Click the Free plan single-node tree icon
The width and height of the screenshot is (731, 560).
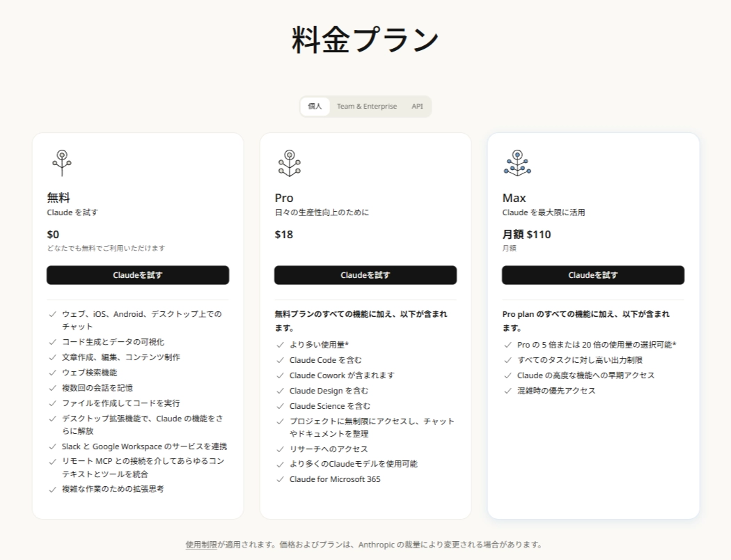click(62, 163)
